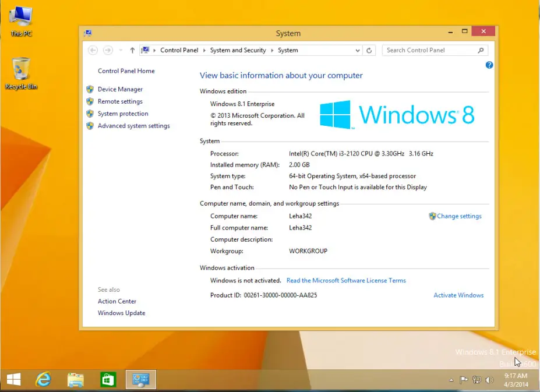The image size is (540, 392).
Task: Open Action Center flag tray icon
Action: [x=464, y=380]
